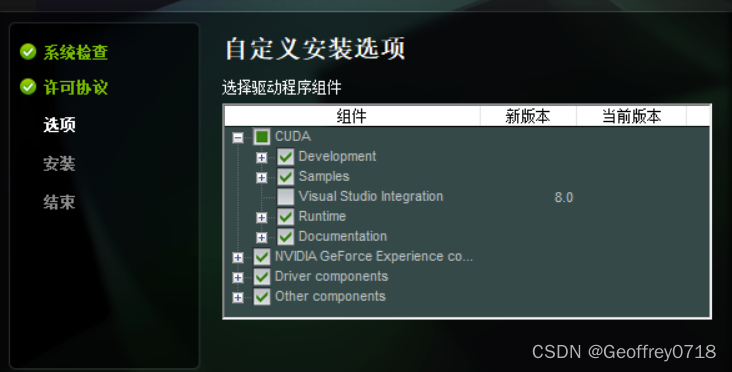Enable the Visual Studio Integration checkbox

285,197
